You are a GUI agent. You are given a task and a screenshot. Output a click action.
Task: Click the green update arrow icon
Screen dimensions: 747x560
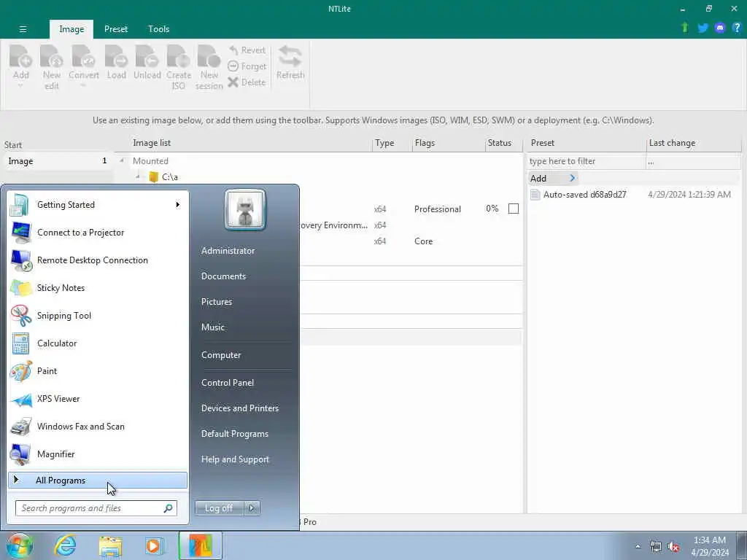pos(684,28)
